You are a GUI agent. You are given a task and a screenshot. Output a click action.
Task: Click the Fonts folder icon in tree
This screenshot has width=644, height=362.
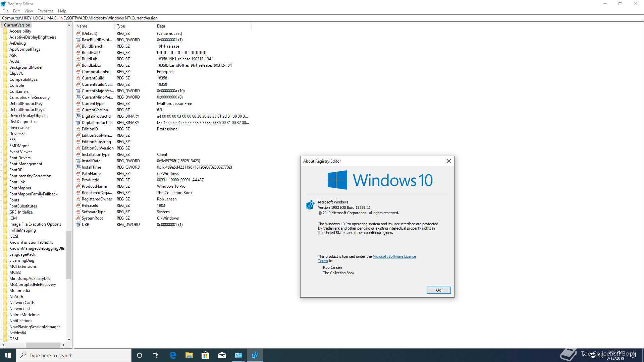click(x=5, y=200)
